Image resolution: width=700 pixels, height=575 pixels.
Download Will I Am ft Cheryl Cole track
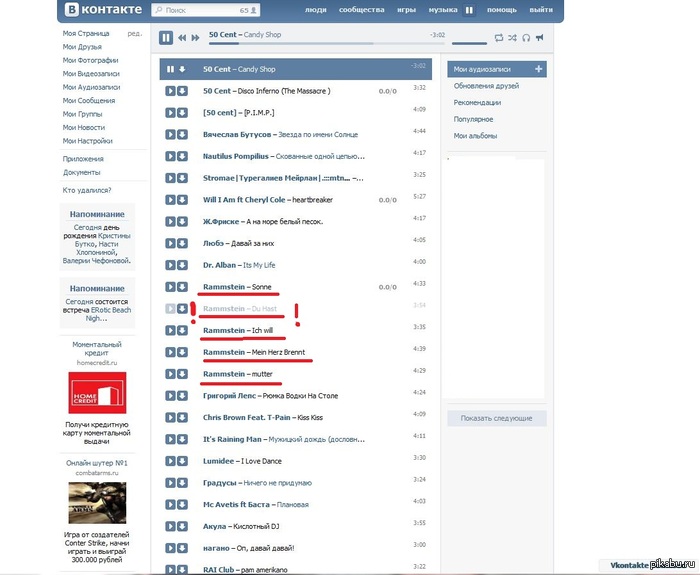point(182,200)
